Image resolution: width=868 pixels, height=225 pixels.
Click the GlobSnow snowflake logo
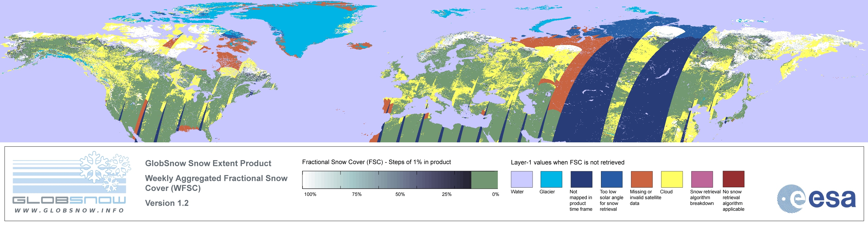point(105,172)
